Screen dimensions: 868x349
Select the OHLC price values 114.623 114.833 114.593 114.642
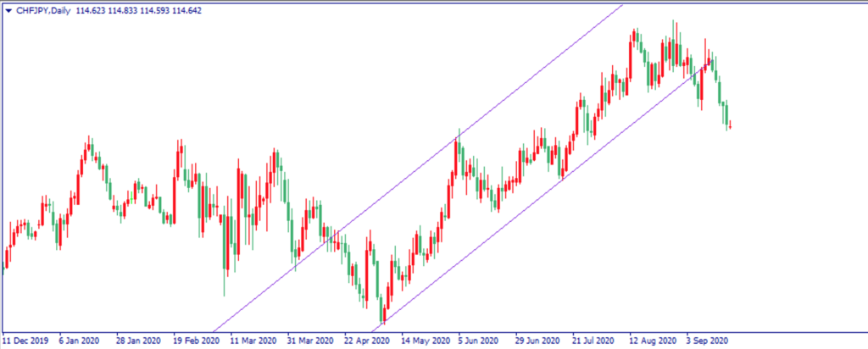click(x=138, y=10)
